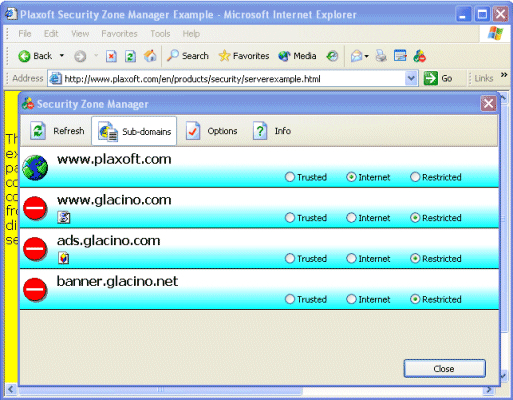This screenshot has width=513, height=400.
Task: Open the History toolbar icon
Action: tap(332, 56)
